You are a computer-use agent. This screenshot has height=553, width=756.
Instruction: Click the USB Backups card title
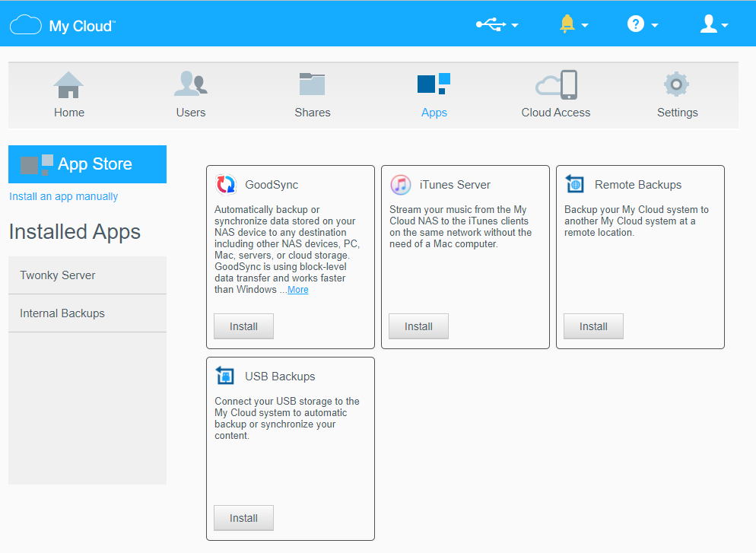pyautogui.click(x=280, y=377)
